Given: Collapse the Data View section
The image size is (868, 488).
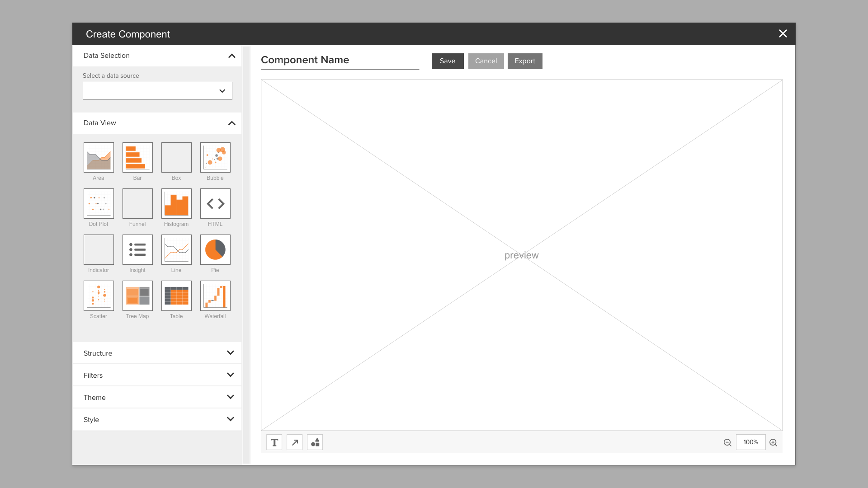Looking at the screenshot, I should click(231, 123).
